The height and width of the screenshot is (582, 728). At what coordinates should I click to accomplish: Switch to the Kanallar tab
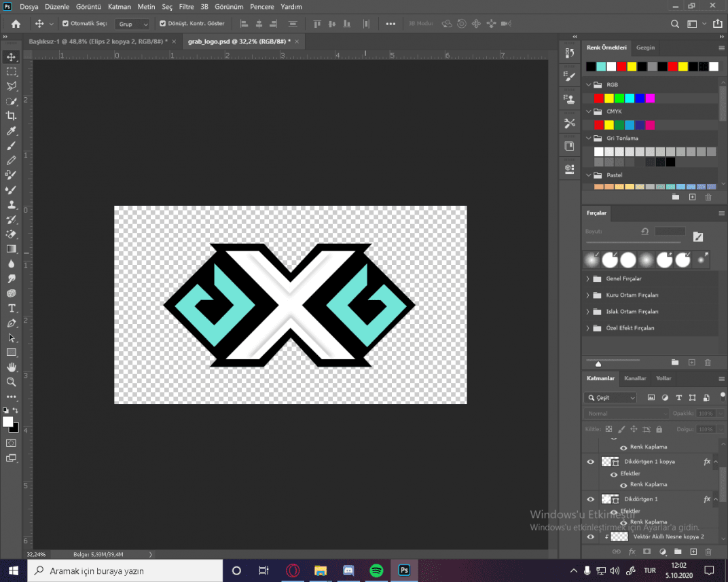click(x=635, y=378)
